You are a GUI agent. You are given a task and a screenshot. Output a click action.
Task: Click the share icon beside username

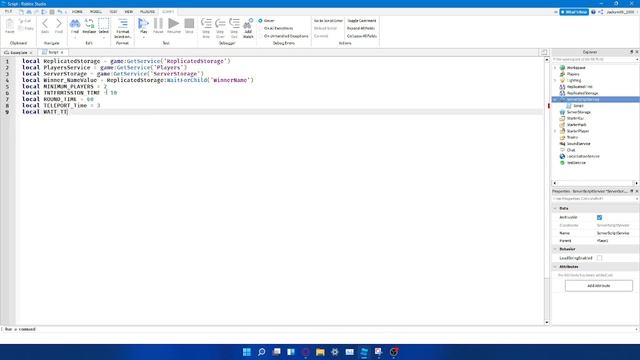pos(601,12)
